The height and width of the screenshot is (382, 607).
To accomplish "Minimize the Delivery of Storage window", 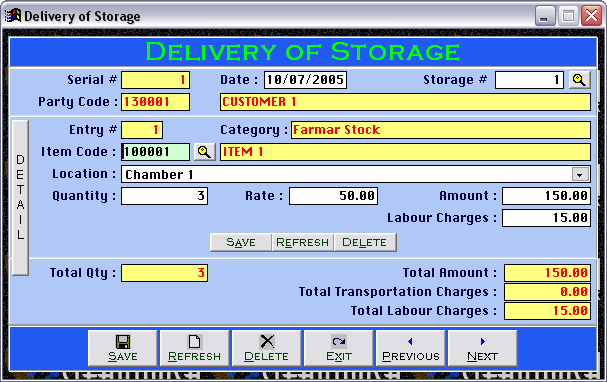I will [545, 16].
